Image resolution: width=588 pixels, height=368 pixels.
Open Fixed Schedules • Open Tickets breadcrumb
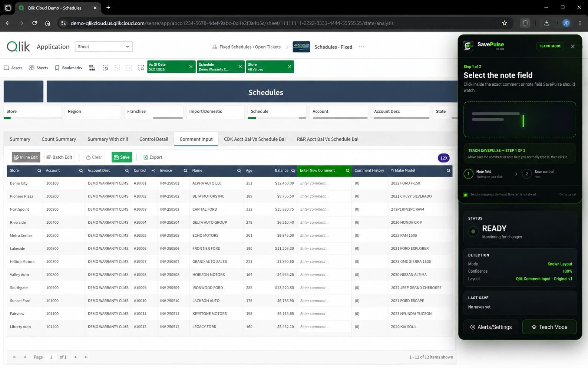coord(247,47)
